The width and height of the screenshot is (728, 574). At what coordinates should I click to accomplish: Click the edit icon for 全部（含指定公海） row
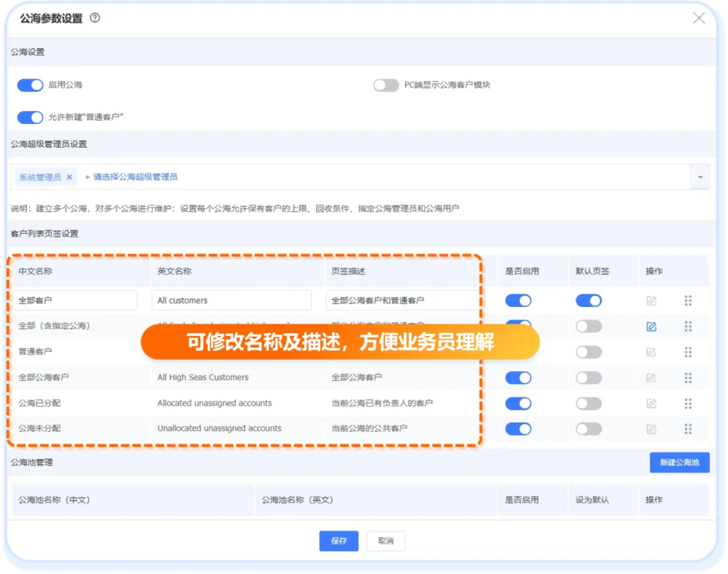click(x=651, y=326)
